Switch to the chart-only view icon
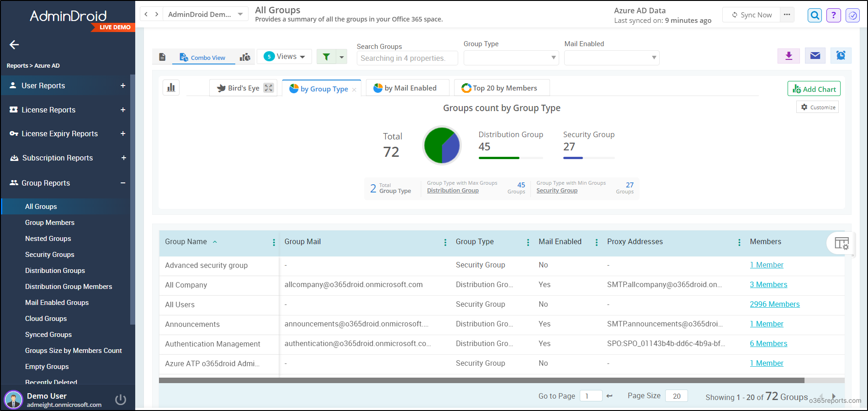This screenshot has height=411, width=868. click(245, 57)
